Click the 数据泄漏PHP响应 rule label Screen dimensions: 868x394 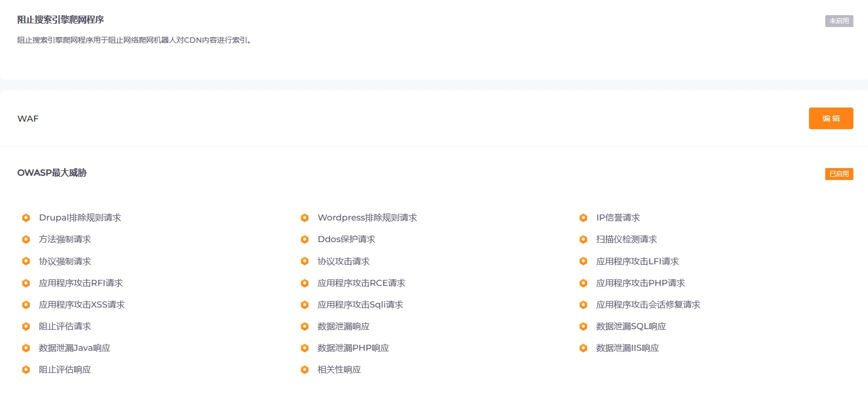(353, 348)
